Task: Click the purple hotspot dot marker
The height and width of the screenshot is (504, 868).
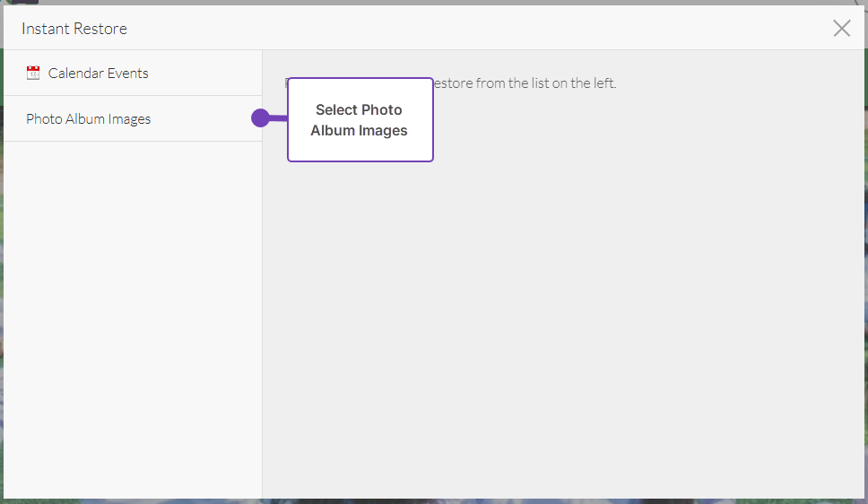Action: coord(260,118)
